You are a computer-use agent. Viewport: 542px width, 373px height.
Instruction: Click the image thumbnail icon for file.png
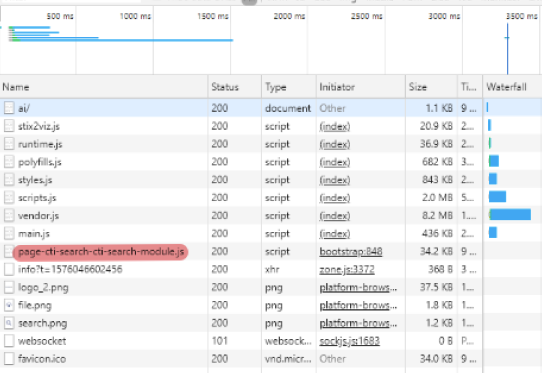click(x=9, y=305)
